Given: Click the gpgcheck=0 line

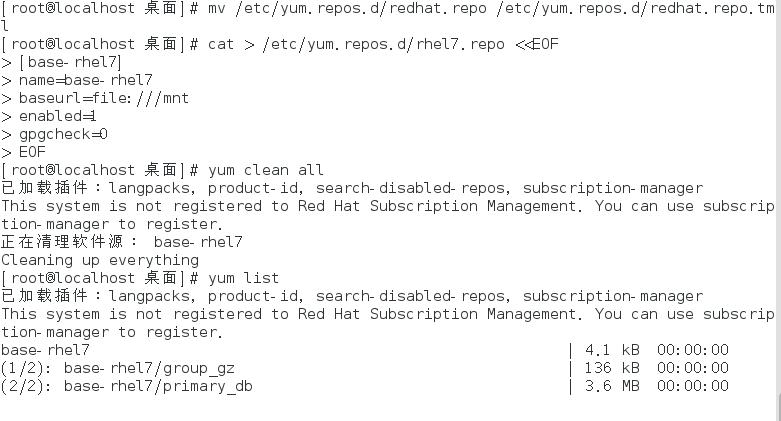Looking at the screenshot, I should [x=63, y=135].
